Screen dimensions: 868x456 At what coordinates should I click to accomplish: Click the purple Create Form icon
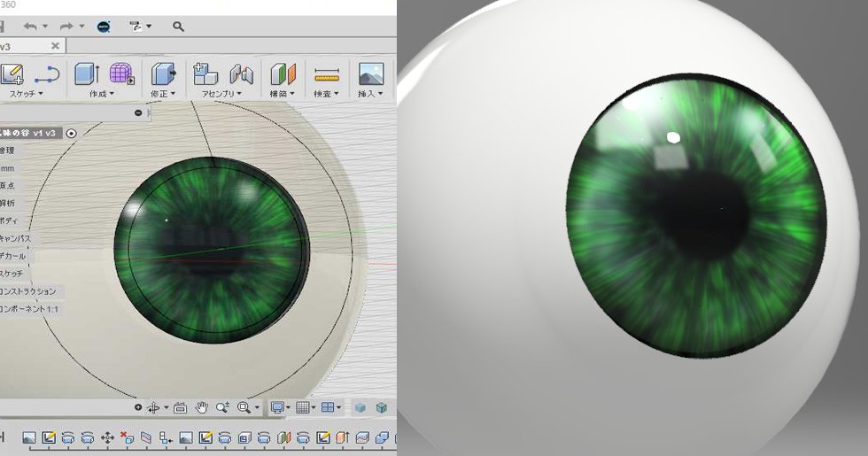click(x=122, y=73)
